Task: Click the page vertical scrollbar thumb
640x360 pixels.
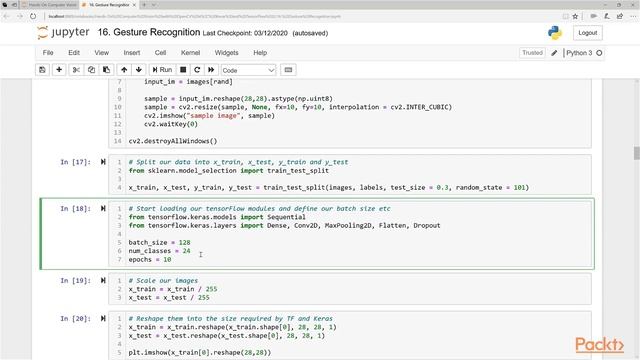Action: click(x=636, y=153)
